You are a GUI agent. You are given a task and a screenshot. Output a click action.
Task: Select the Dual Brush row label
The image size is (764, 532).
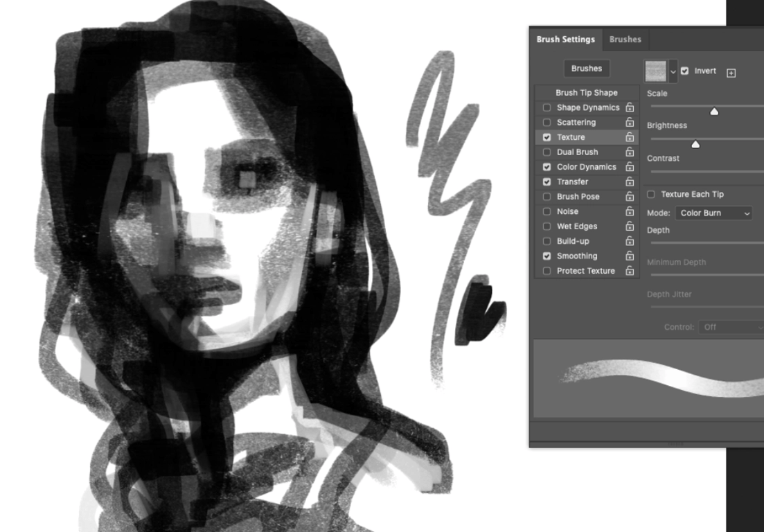(578, 152)
